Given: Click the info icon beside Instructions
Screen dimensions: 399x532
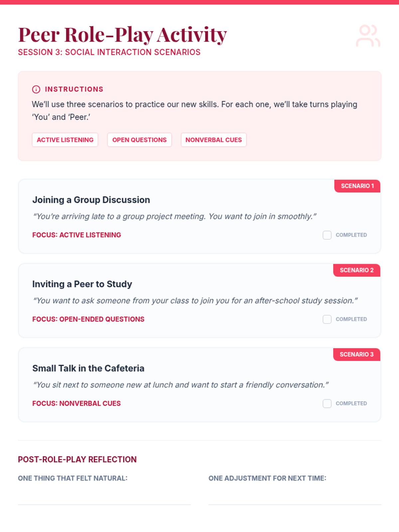Looking at the screenshot, I should pos(36,89).
